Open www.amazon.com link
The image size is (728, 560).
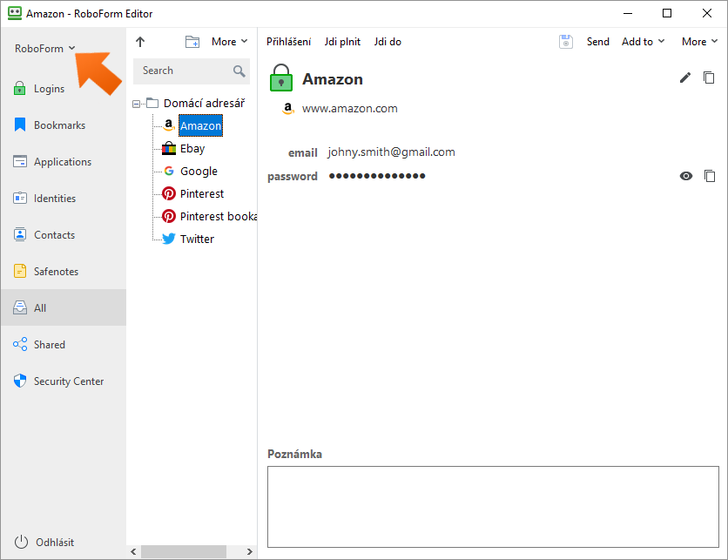point(349,109)
